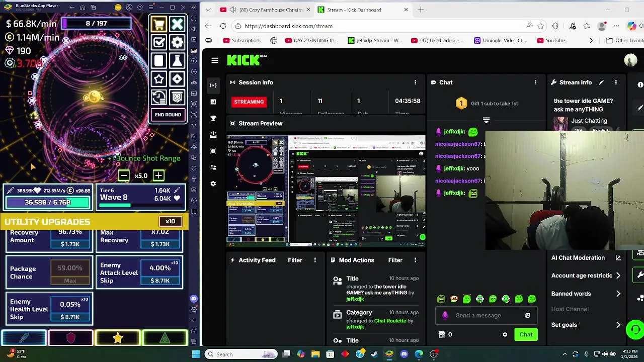The image size is (644, 362).
Task: Unmute the Cozy Farmhouse tab audio
Action: (232, 10)
